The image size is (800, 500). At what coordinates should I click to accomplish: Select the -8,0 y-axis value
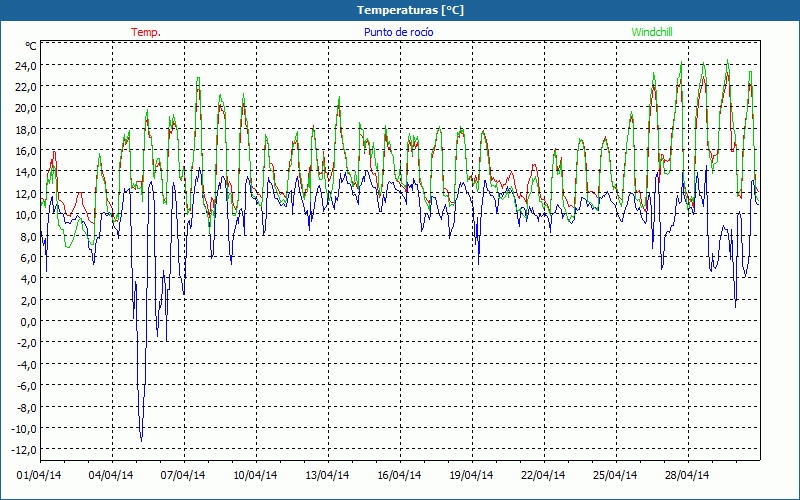click(27, 407)
